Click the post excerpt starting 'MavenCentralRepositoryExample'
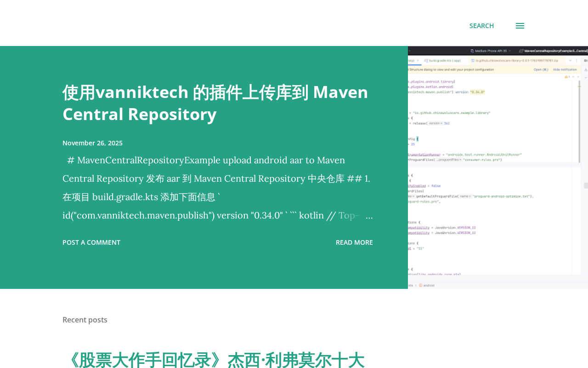Screen dimensions: 588x368 point(218,188)
